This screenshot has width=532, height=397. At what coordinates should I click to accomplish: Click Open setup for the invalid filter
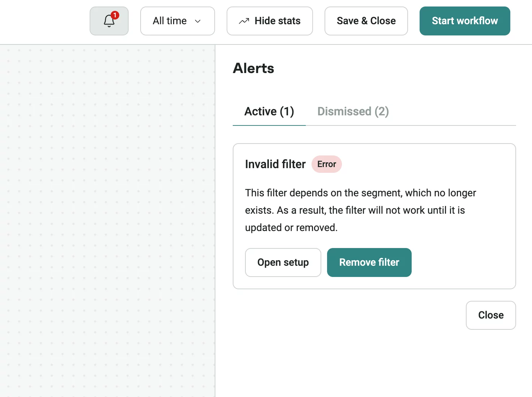coord(283,262)
